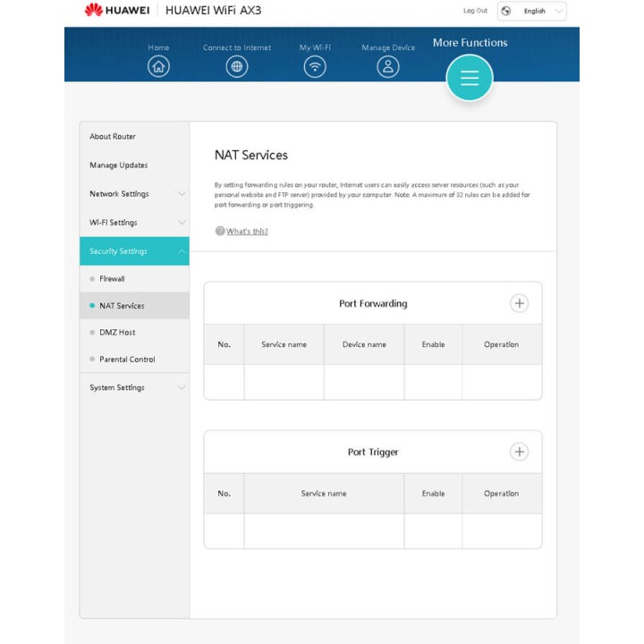Click Port Trigger 'Enable' column header

[433, 493]
